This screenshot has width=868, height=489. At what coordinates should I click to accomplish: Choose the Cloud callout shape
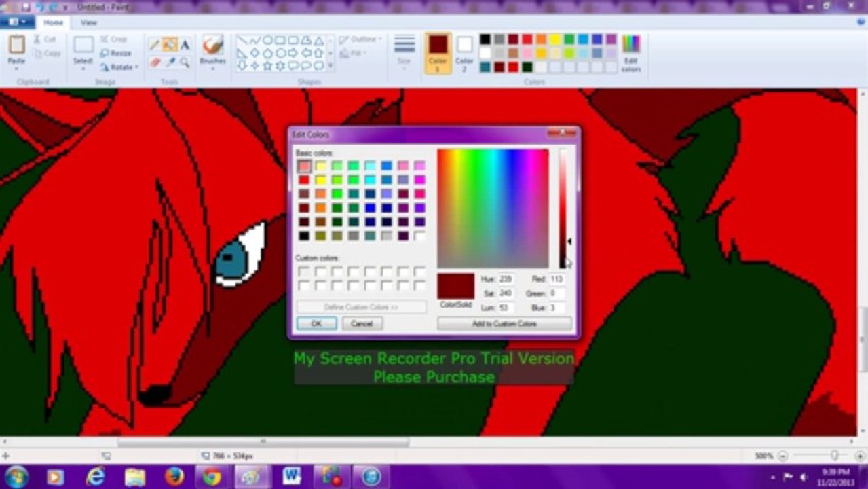tap(318, 65)
